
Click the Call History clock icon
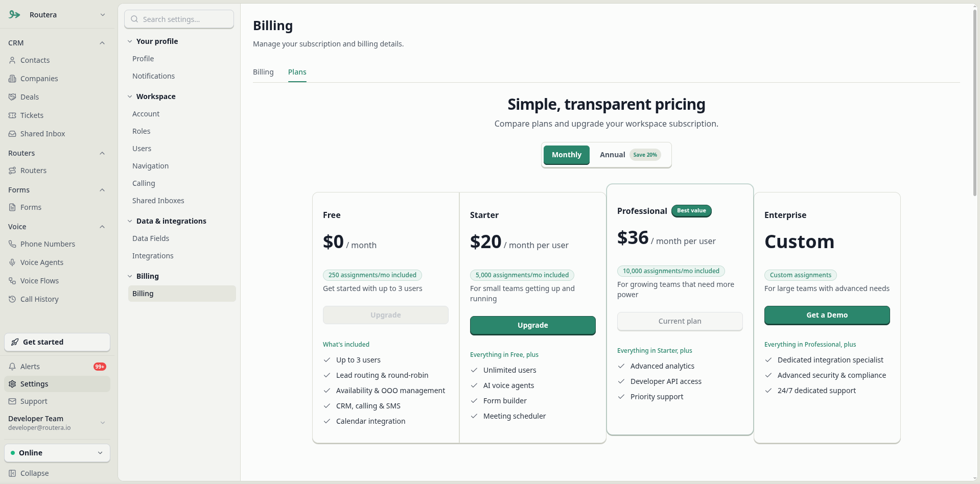tap(12, 299)
